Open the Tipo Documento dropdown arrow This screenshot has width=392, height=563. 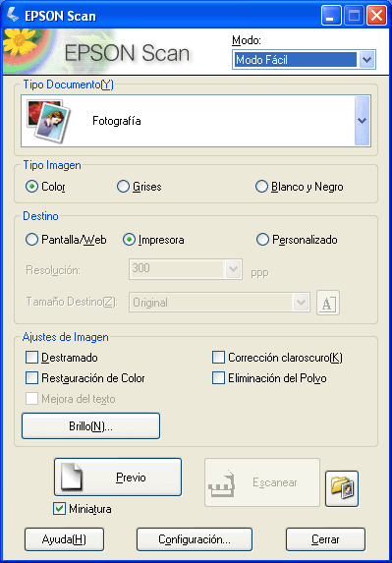[x=363, y=121]
